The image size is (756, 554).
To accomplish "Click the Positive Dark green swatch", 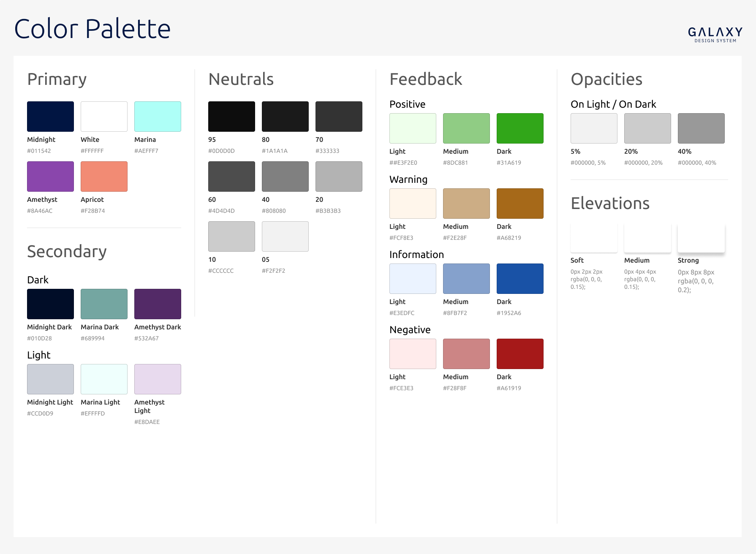I will 520,128.
